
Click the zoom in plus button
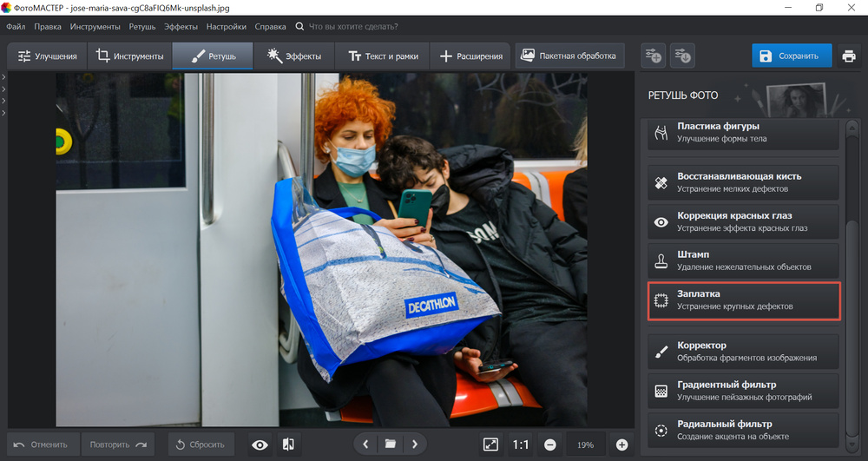click(x=621, y=445)
